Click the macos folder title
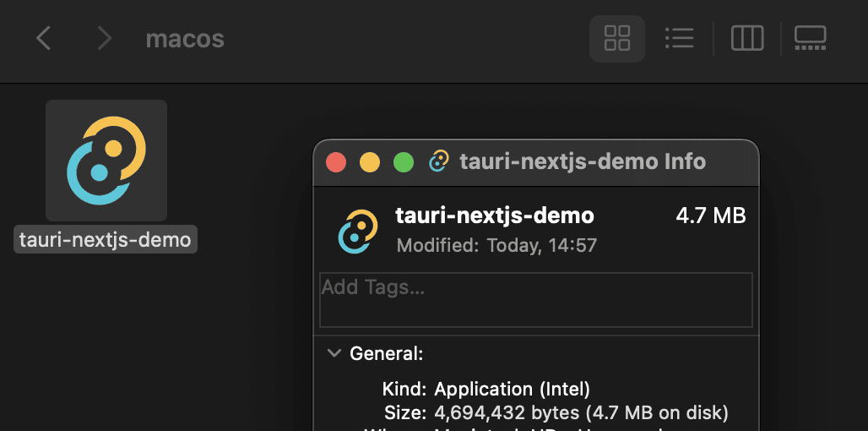Image resolution: width=868 pixels, height=431 pixels. click(x=185, y=39)
